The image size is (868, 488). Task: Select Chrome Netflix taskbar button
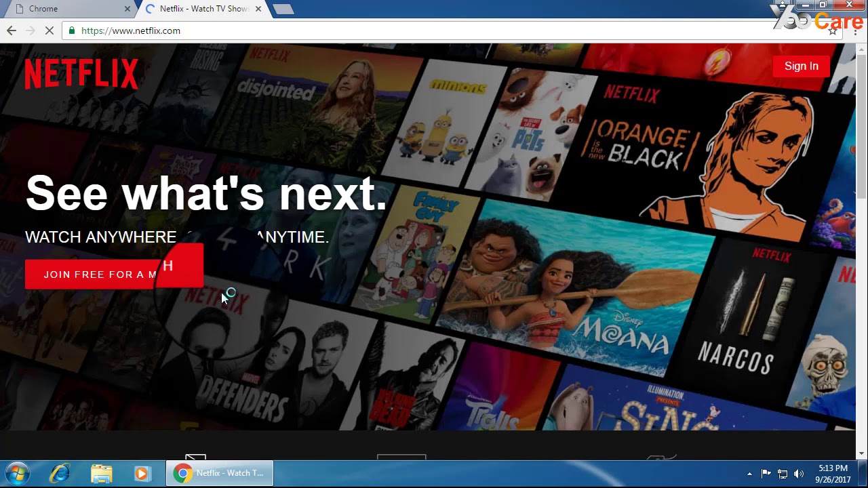tap(220, 473)
